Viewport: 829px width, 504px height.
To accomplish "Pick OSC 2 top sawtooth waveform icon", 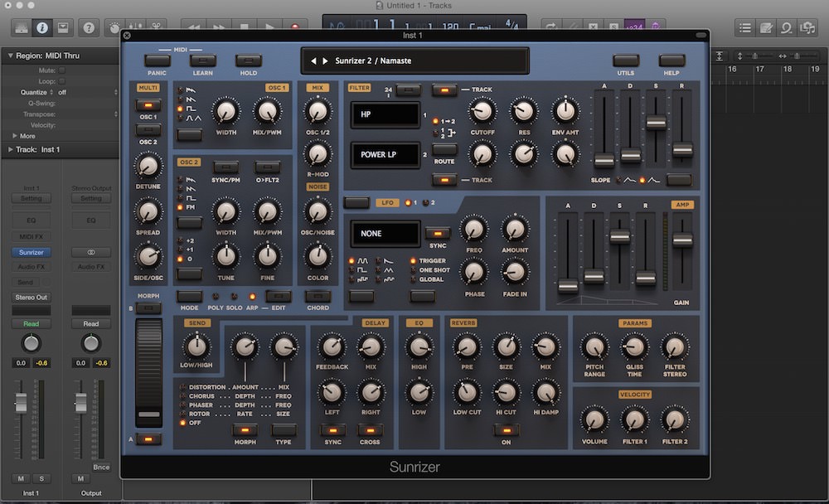I will 191,180.
